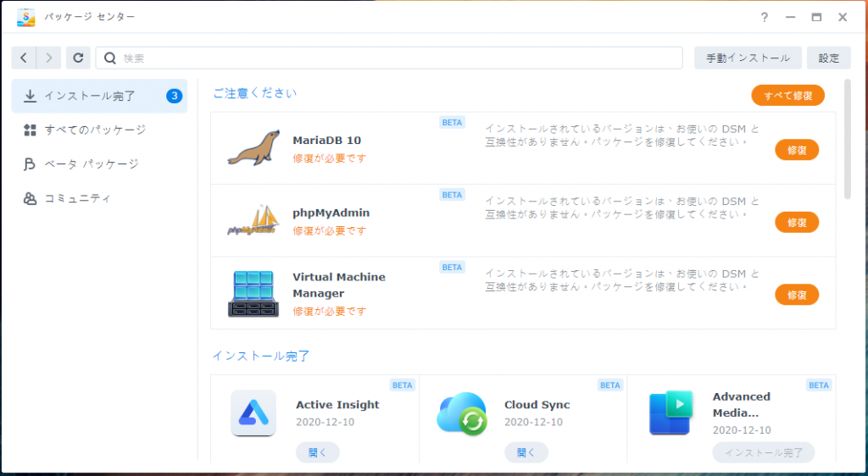Viewport: 868px width, 476px height.
Task: Click すべて修復 to repair all
Action: coord(787,95)
